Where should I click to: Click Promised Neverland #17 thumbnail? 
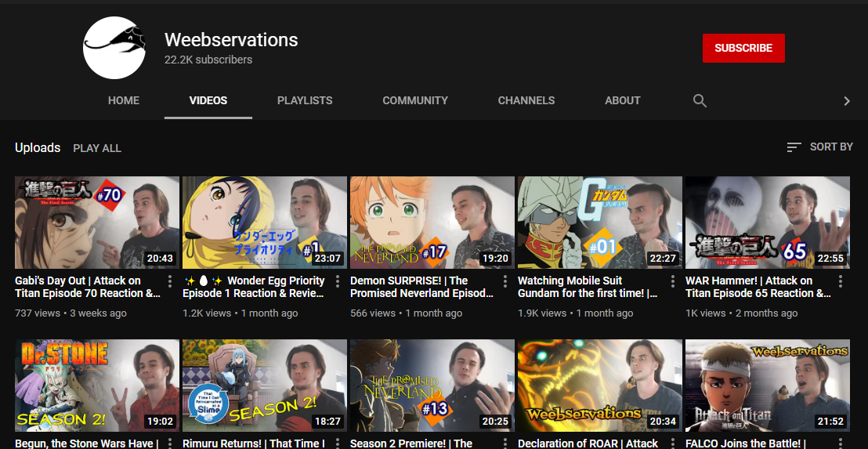click(432, 223)
